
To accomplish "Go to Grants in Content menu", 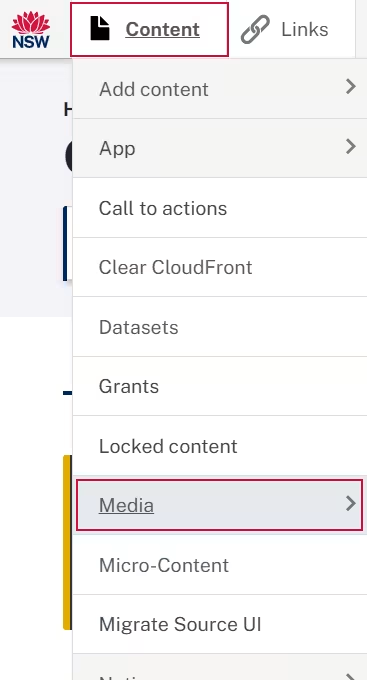I will point(220,386).
